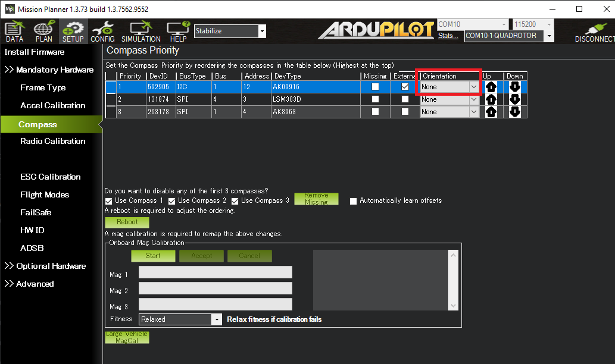Change Fitness from Relaxed dropdown
Image resolution: width=615 pixels, height=364 pixels.
point(217,319)
